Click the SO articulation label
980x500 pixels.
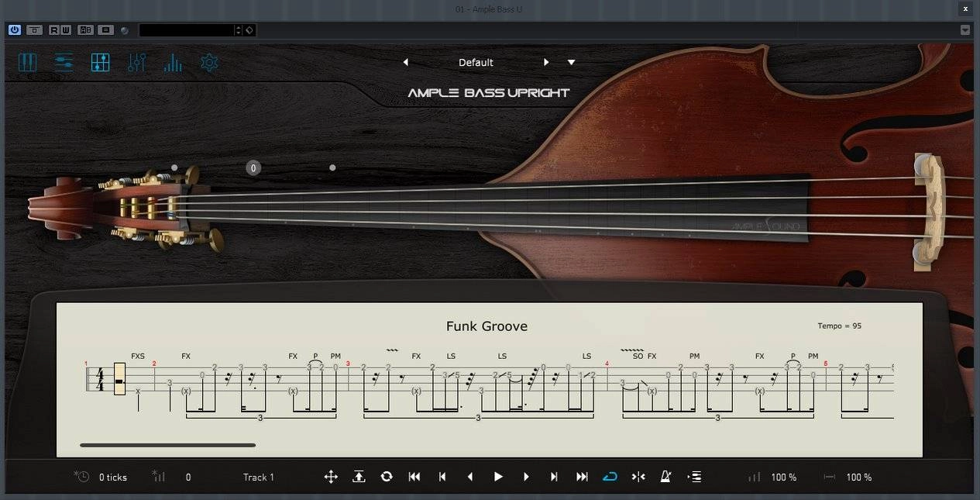(638, 357)
